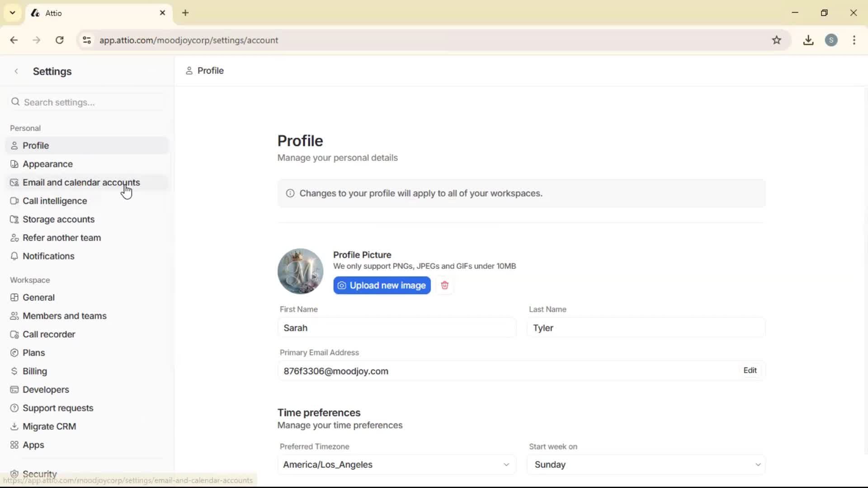This screenshot has width=868, height=488.
Task: Open Call intelligence settings
Action: point(87,201)
